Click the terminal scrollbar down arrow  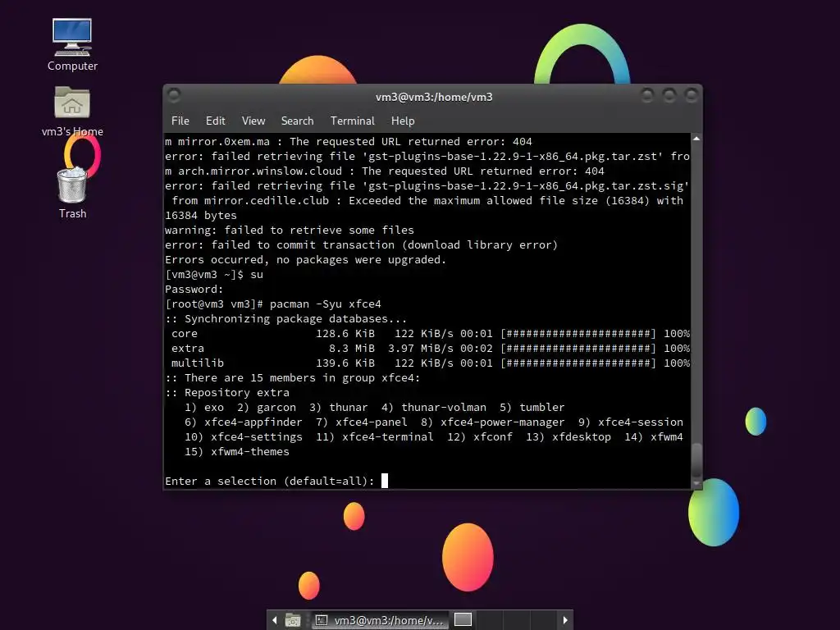(x=696, y=483)
